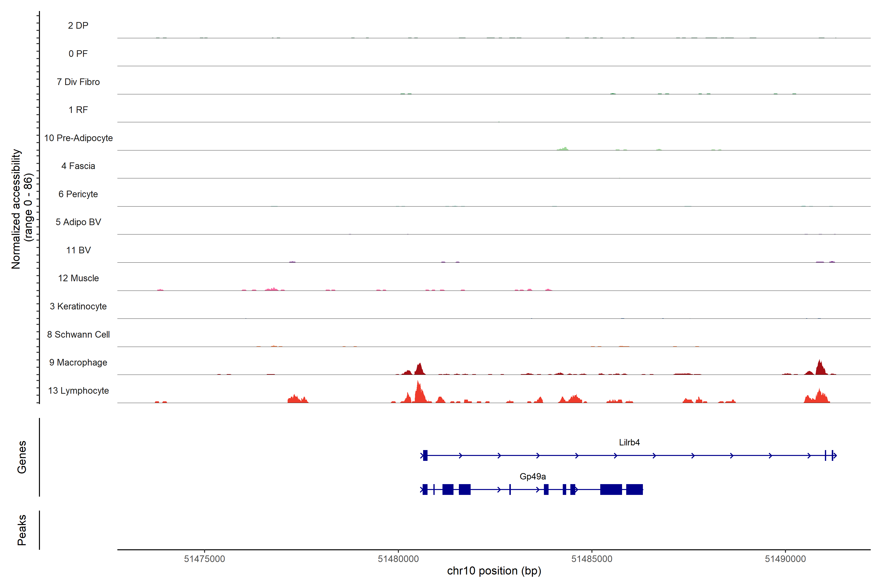Select the 13 Lymphocyte track label
This screenshot has height=588, width=882.
(x=78, y=391)
